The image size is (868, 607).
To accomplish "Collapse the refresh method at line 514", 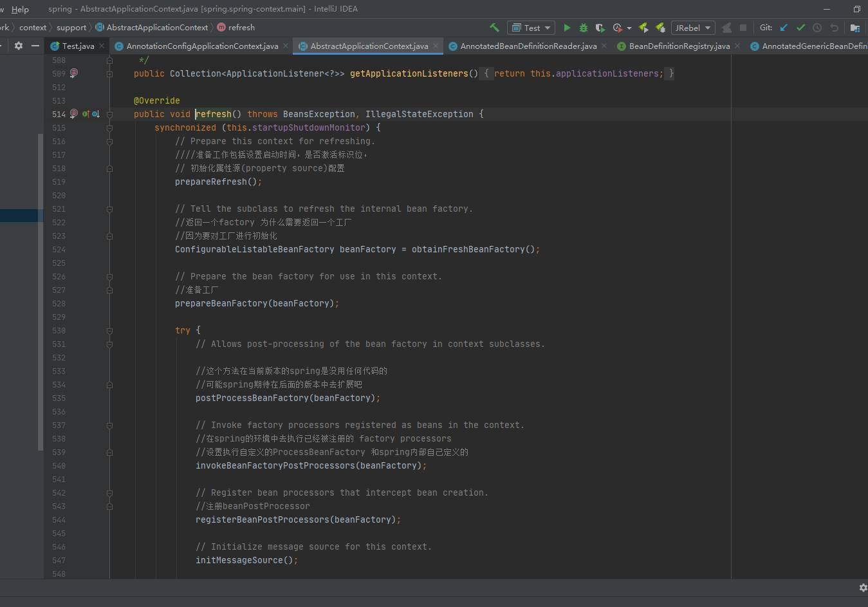I will (x=109, y=115).
